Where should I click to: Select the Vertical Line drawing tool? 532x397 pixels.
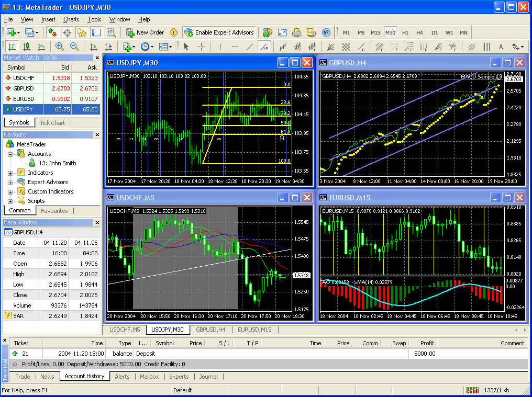point(220,47)
